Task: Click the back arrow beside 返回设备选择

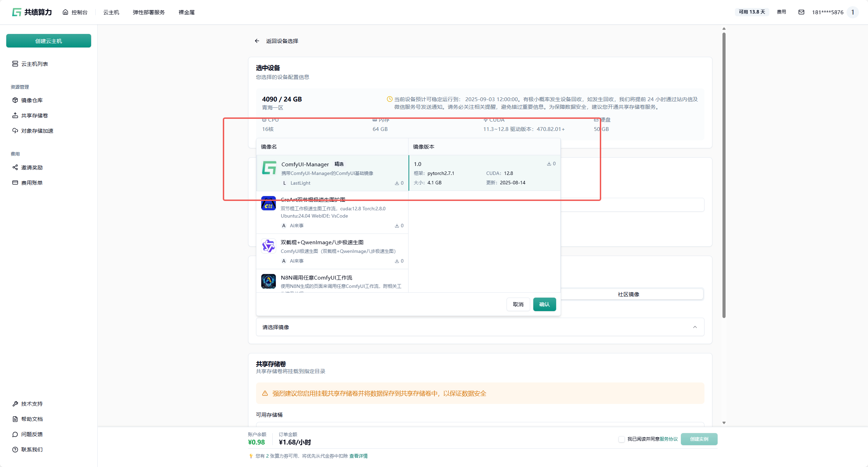Action: tap(257, 41)
